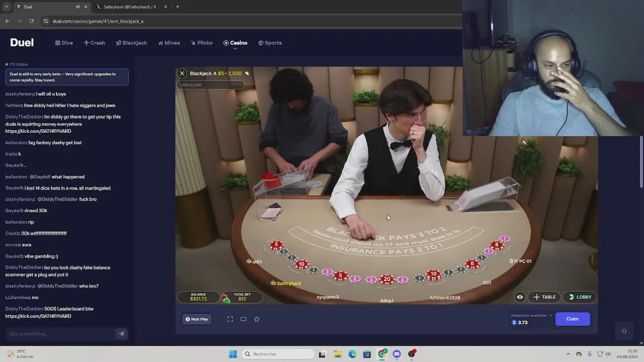Select the Sathryhard seat label
Image resolution: width=644 pixels, height=362 pixels.
(x=286, y=284)
